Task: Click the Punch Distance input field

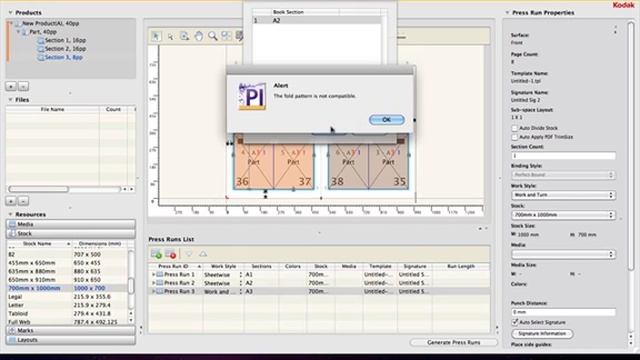Action: click(x=563, y=312)
